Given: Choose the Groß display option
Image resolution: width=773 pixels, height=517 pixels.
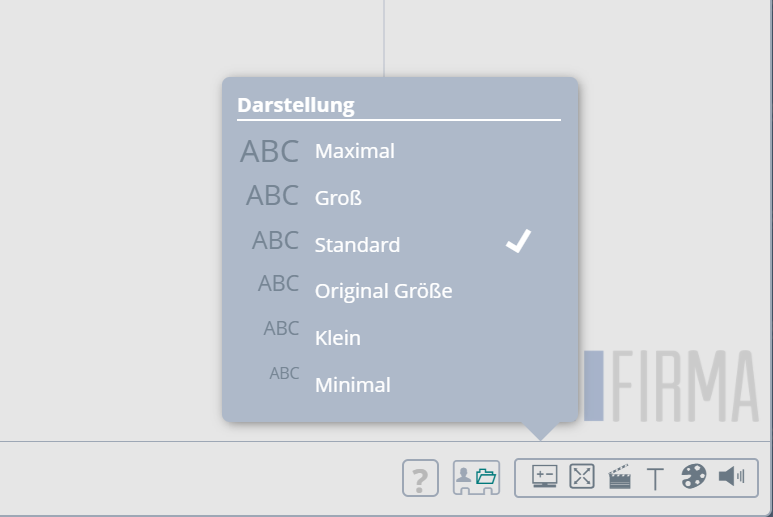Looking at the screenshot, I should 338,198.
